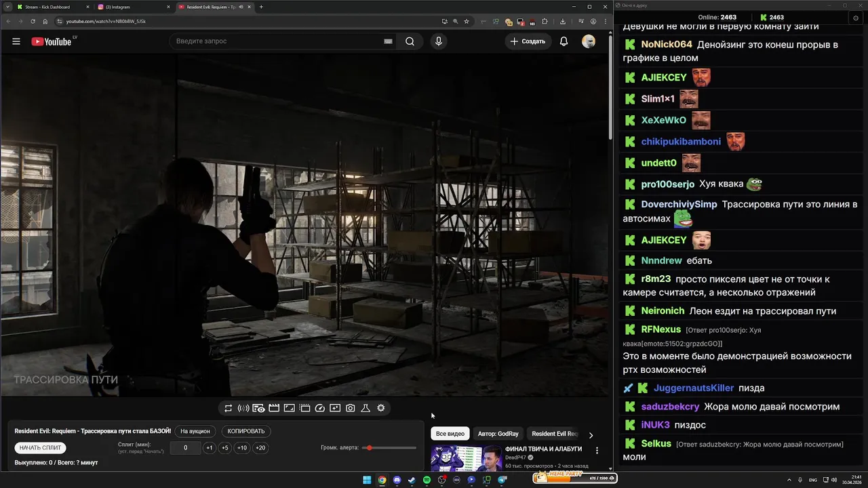This screenshot has height=488, width=868.
Task: Click the 'КОПИРОВАТЬ' button
Action: tap(246, 431)
